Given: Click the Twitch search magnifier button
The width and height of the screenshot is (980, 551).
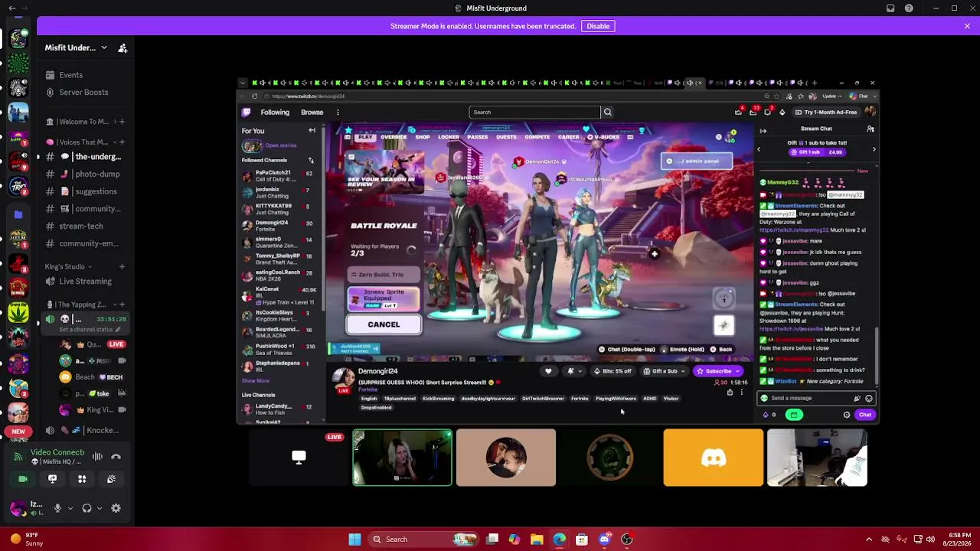Looking at the screenshot, I should click(608, 112).
